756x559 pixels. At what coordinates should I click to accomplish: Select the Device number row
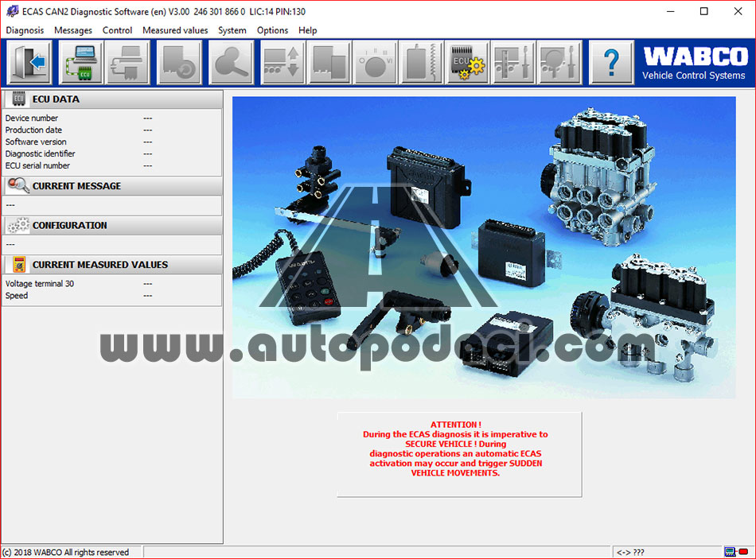click(112, 118)
